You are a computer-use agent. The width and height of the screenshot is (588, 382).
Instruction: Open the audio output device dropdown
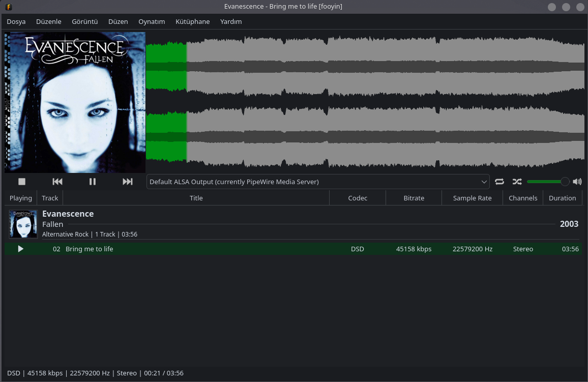coord(318,182)
